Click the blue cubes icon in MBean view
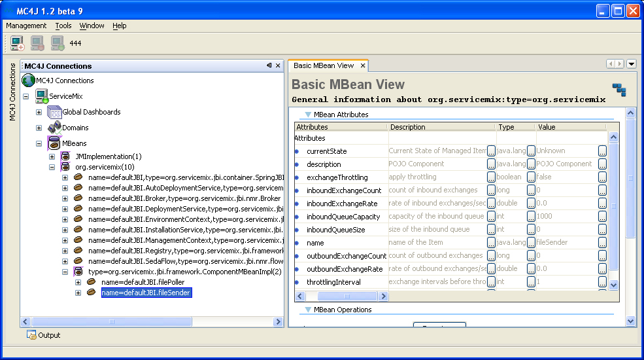The image size is (644, 360). pos(619,90)
